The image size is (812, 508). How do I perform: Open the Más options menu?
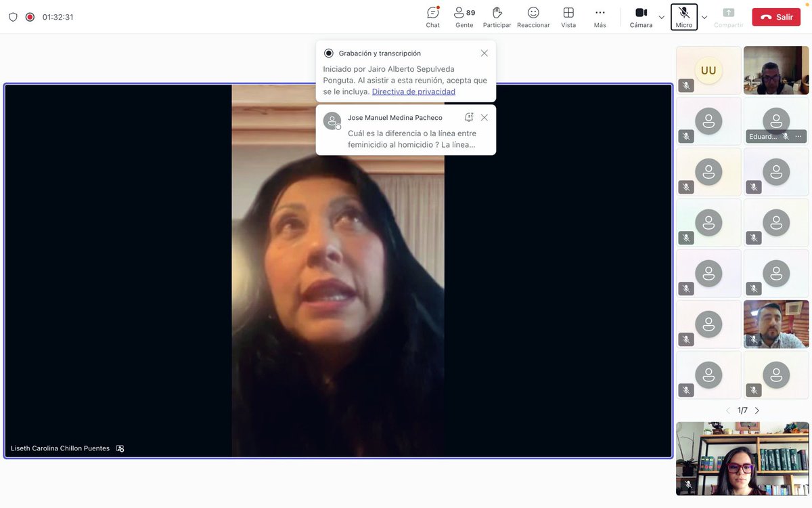(600, 17)
